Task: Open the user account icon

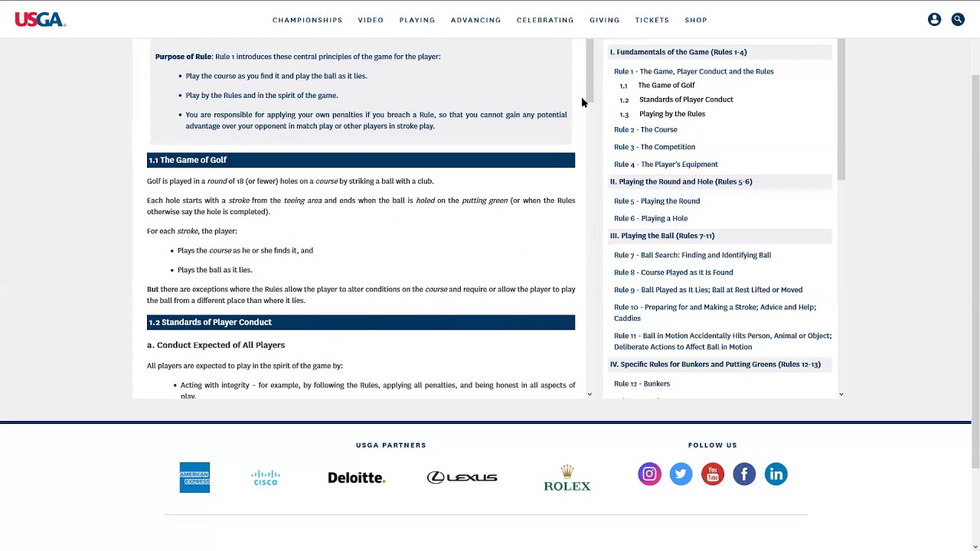Action: tap(934, 20)
